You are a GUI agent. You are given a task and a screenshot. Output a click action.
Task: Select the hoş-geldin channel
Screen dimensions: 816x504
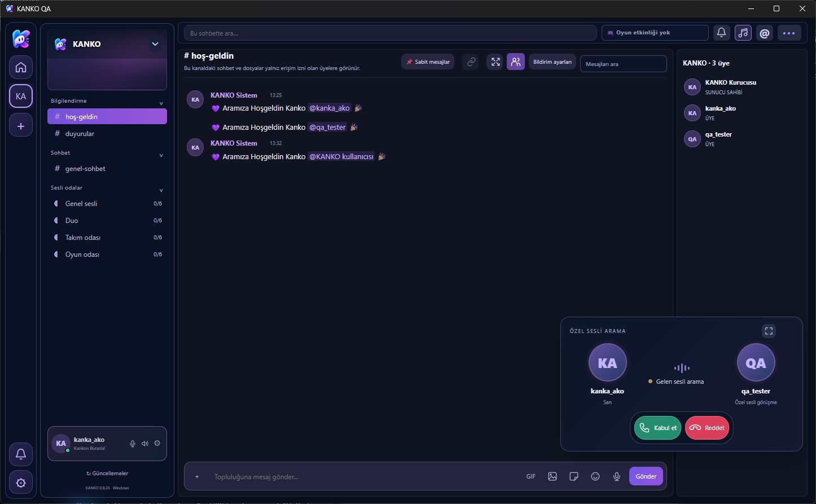107,116
